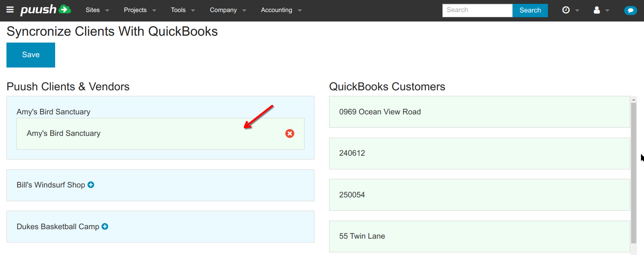Viewport: 644px width, 255px height.
Task: Open the chat bubble icon
Action: (630, 10)
